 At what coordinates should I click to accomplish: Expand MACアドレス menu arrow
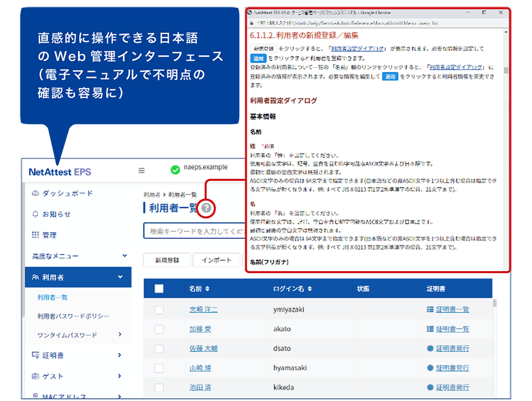[119, 396]
